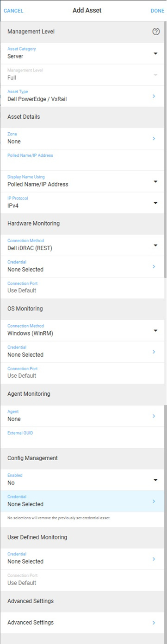Image resolution: width=167 pixels, height=644 pixels.
Task: Click Hardware Monitoring Connection Port field
Action: pyautogui.click(x=82, y=288)
